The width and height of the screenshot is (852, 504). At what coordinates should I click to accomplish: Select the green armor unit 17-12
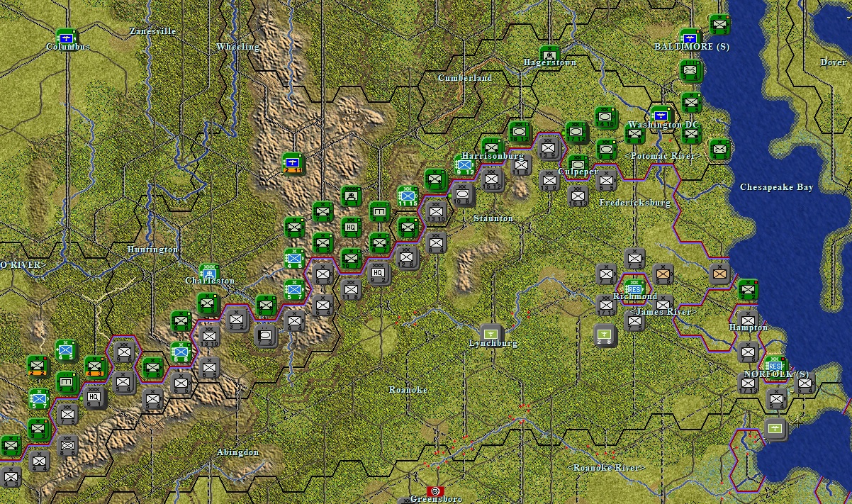[578, 132]
